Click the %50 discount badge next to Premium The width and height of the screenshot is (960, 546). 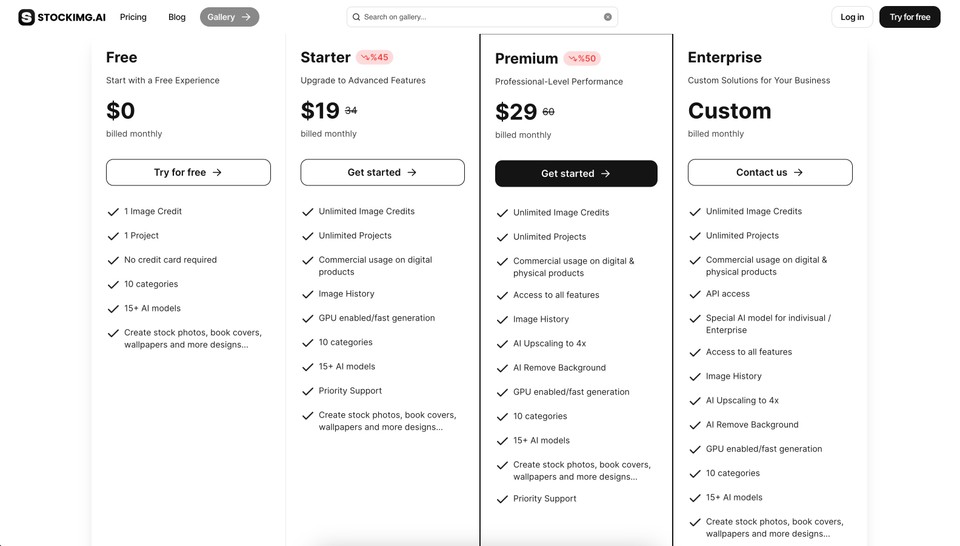click(582, 59)
